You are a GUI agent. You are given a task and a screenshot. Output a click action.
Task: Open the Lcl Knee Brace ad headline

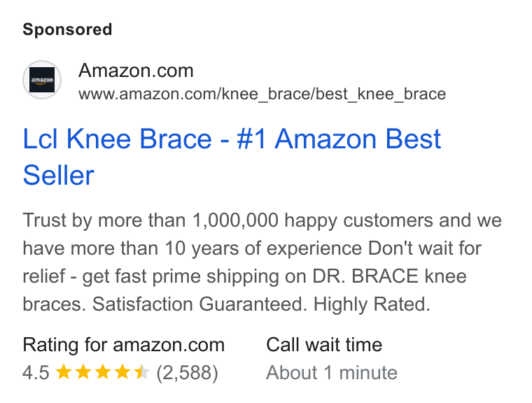click(232, 157)
